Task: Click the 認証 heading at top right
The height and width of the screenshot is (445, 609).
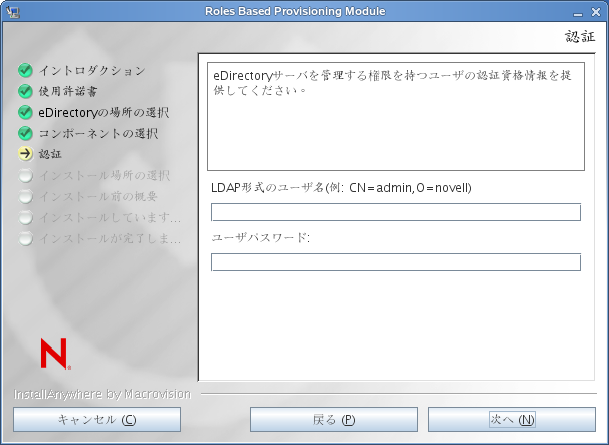Action: [580, 37]
